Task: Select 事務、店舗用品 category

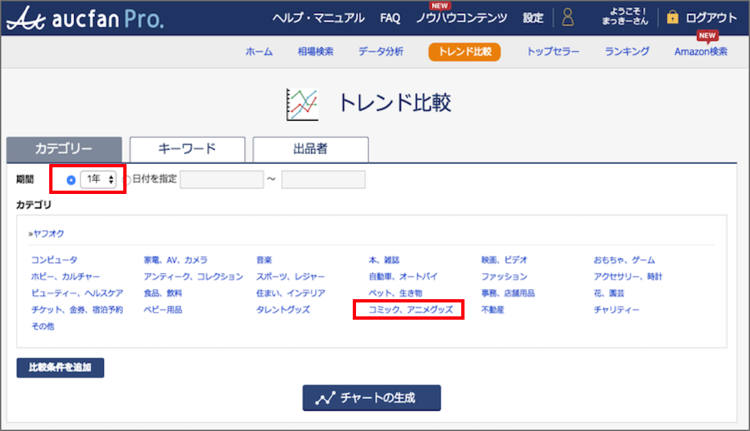Action: (x=508, y=293)
